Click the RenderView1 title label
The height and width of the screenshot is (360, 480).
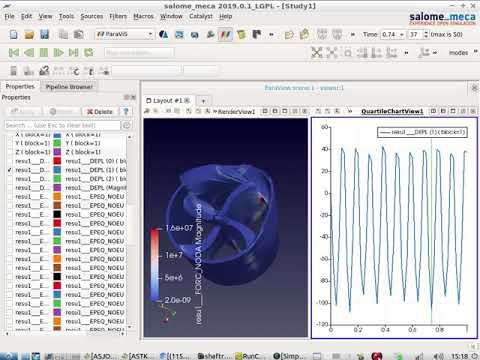tap(236, 111)
